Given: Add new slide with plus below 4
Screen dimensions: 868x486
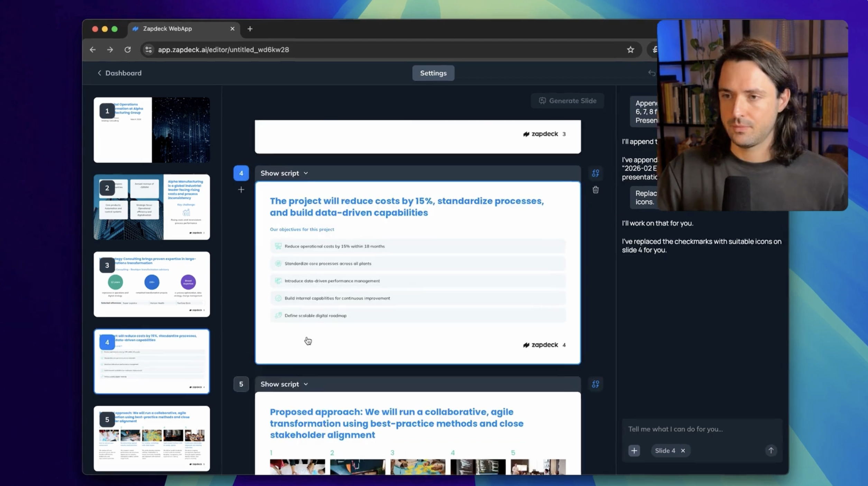Looking at the screenshot, I should (241, 190).
